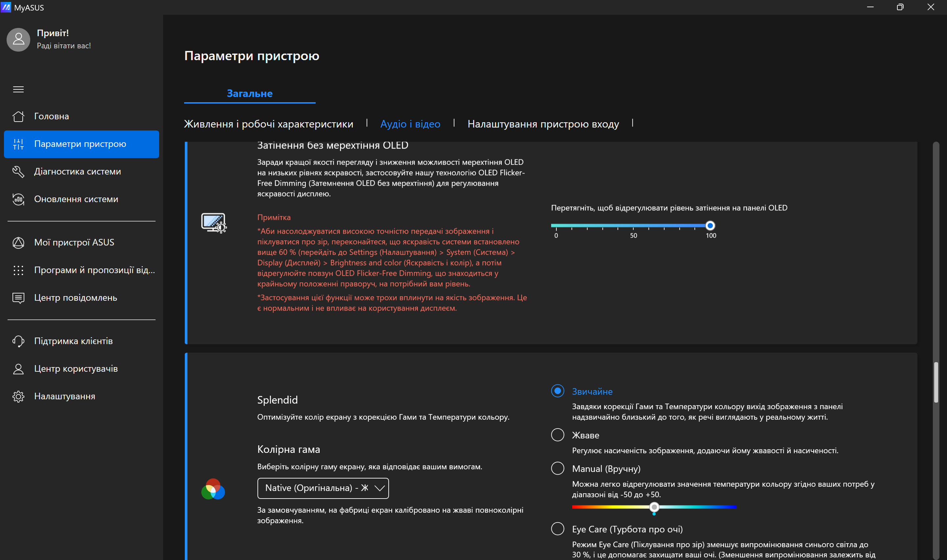
Task: Select the Звичайне Splendid radio button
Action: pyautogui.click(x=557, y=391)
